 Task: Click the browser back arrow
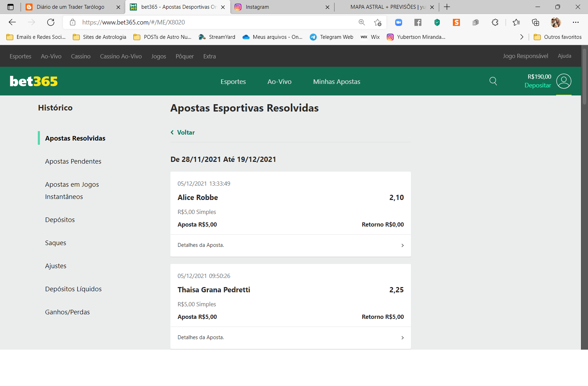12,22
